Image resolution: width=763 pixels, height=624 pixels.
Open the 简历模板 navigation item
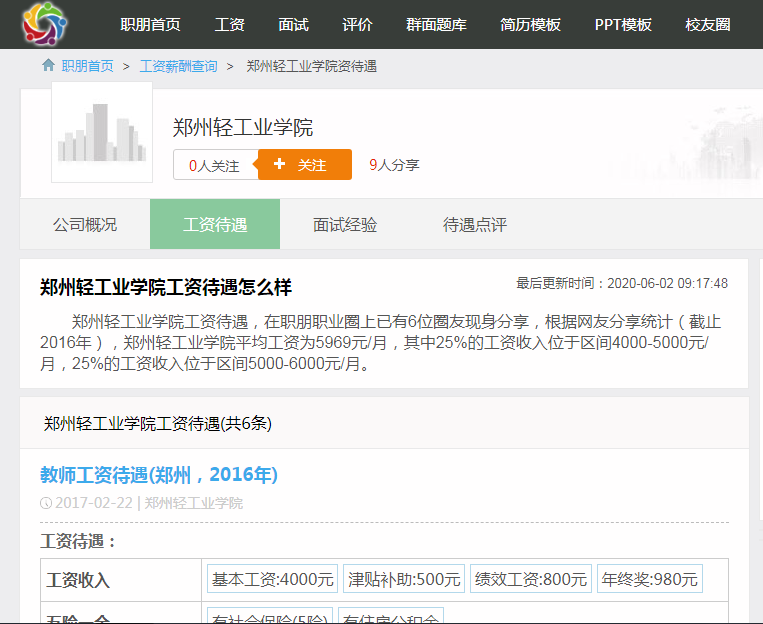point(530,24)
